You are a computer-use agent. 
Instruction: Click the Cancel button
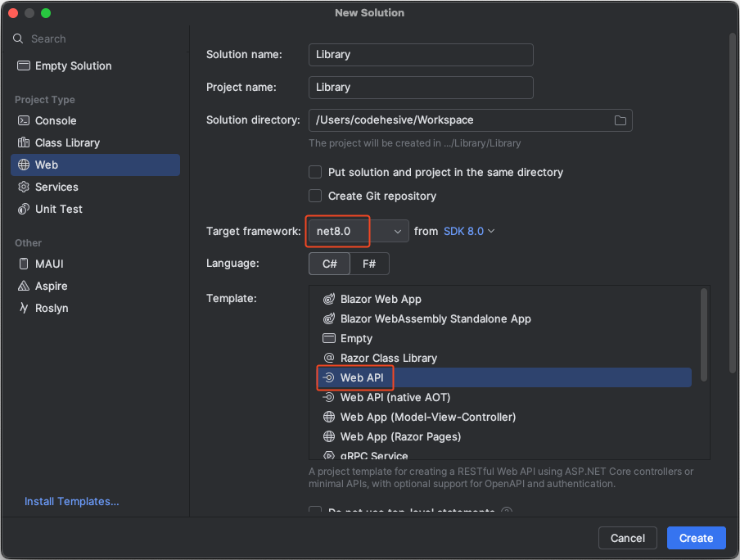click(x=628, y=538)
